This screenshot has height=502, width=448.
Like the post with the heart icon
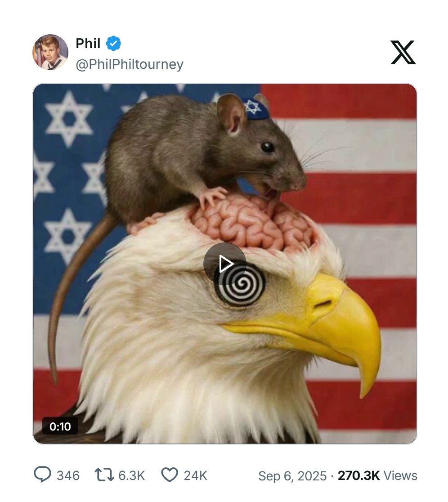tap(170, 475)
